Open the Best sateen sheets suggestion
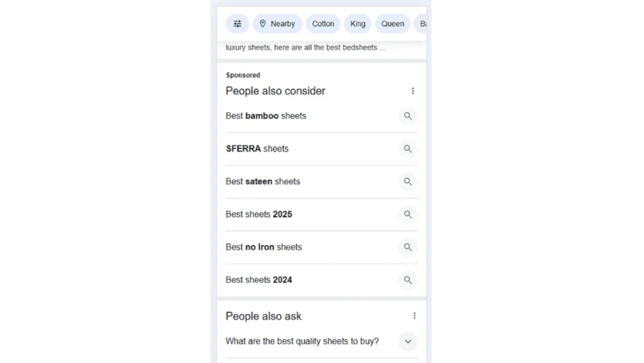 (263, 181)
